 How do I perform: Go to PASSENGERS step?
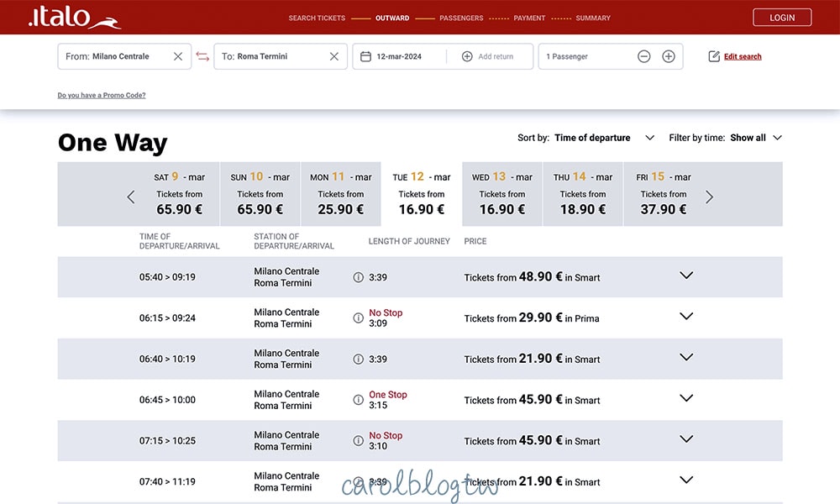pos(461,18)
